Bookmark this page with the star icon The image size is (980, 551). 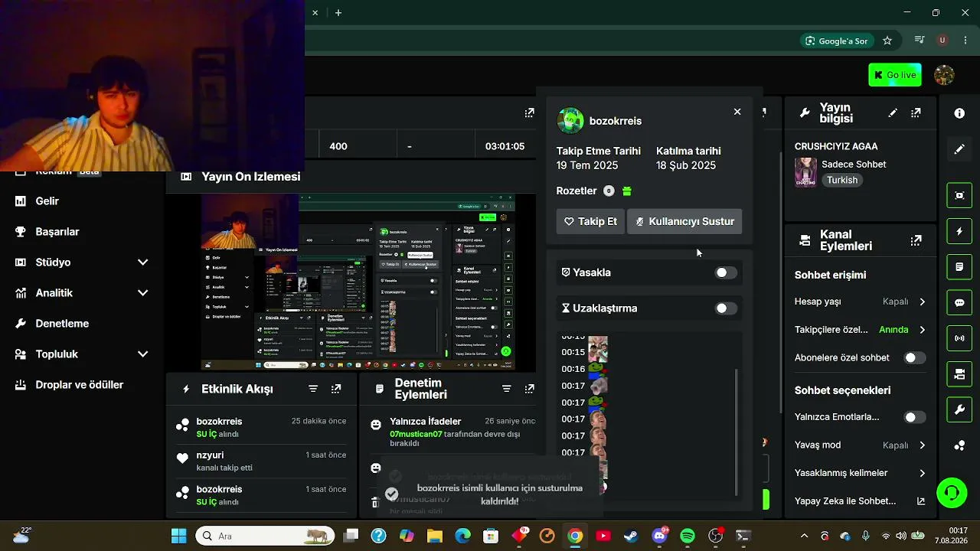tap(887, 41)
